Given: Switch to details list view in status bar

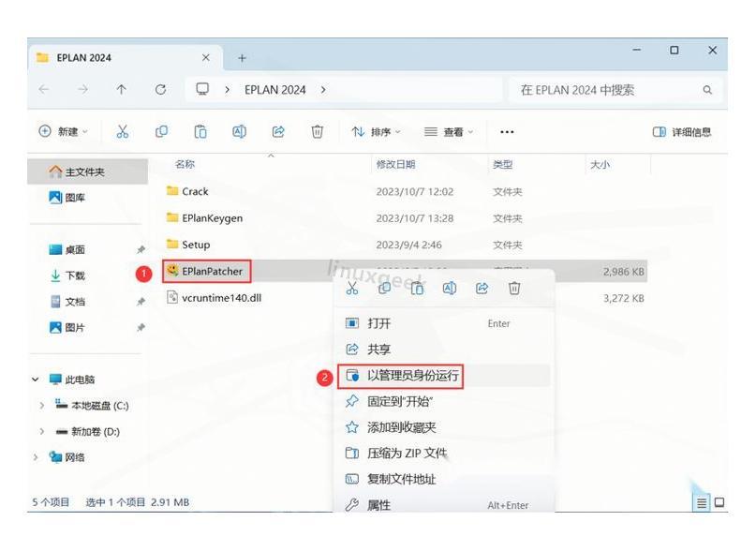Looking at the screenshot, I should [x=701, y=502].
